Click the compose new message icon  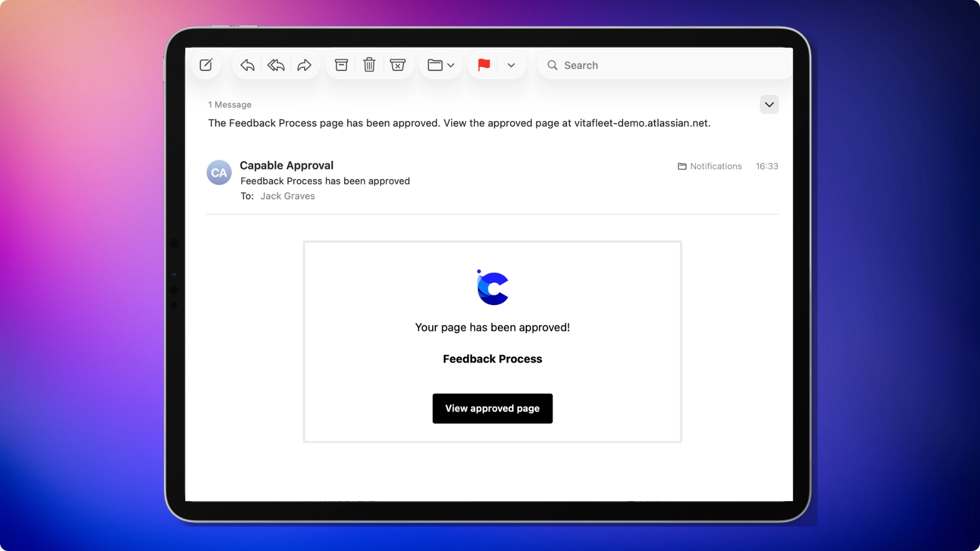pyautogui.click(x=206, y=65)
